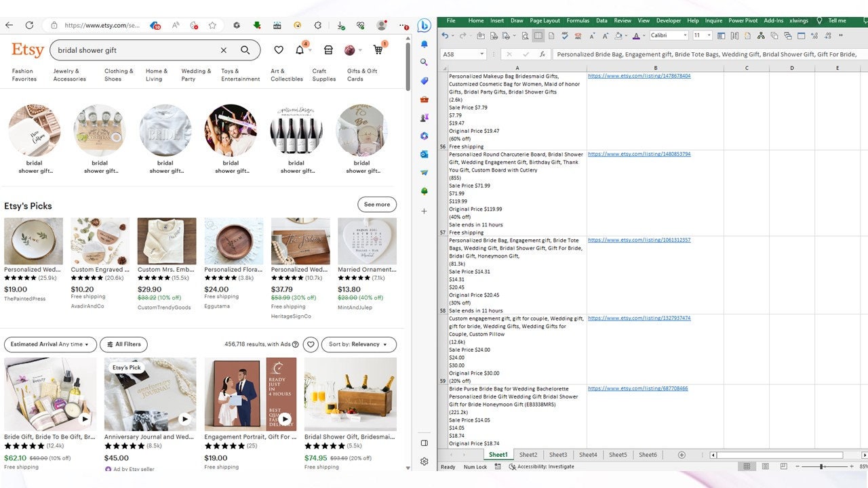
Task: Open the All Filters button
Action: point(123,344)
